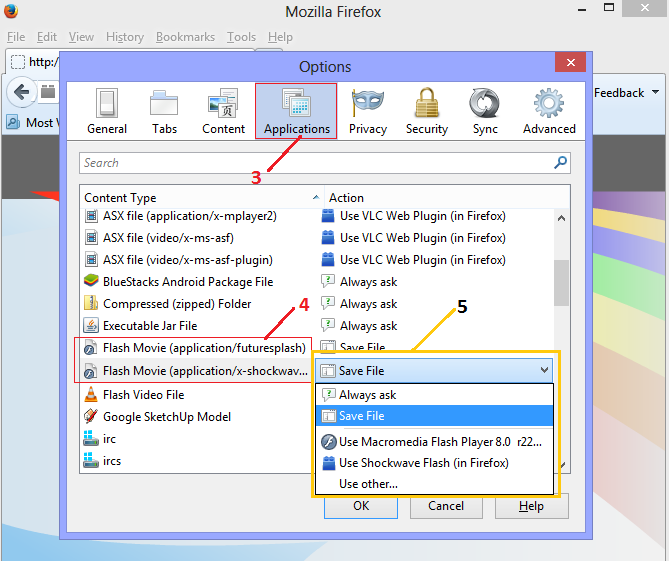Viewport: 669px width, 561px height.
Task: Click the Most Visited bookmark icon
Action: [x=12, y=122]
